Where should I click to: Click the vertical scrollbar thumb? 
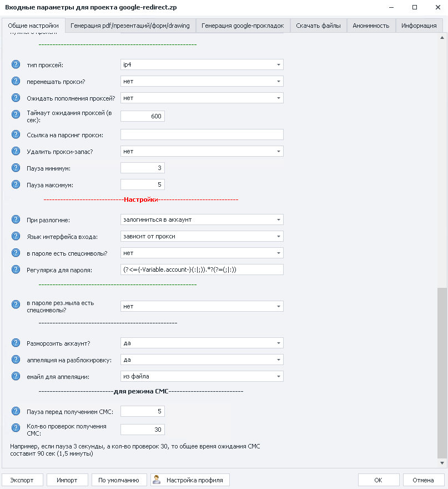(442, 373)
